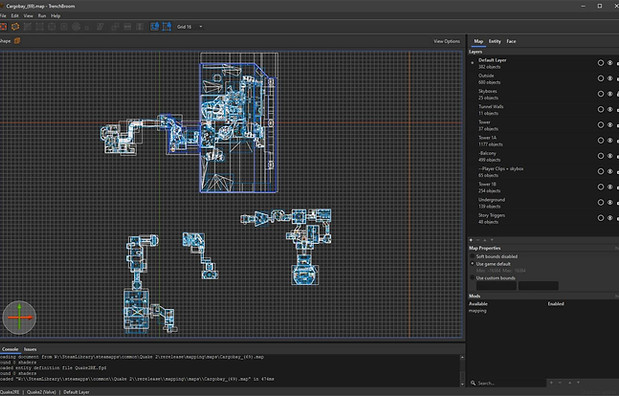Select the Tower layer in the list
This screenshot has height=396, width=619.
[x=543, y=125]
